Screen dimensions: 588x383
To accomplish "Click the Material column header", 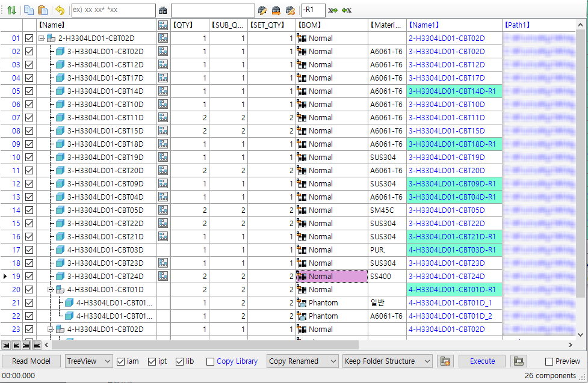I will [386, 25].
